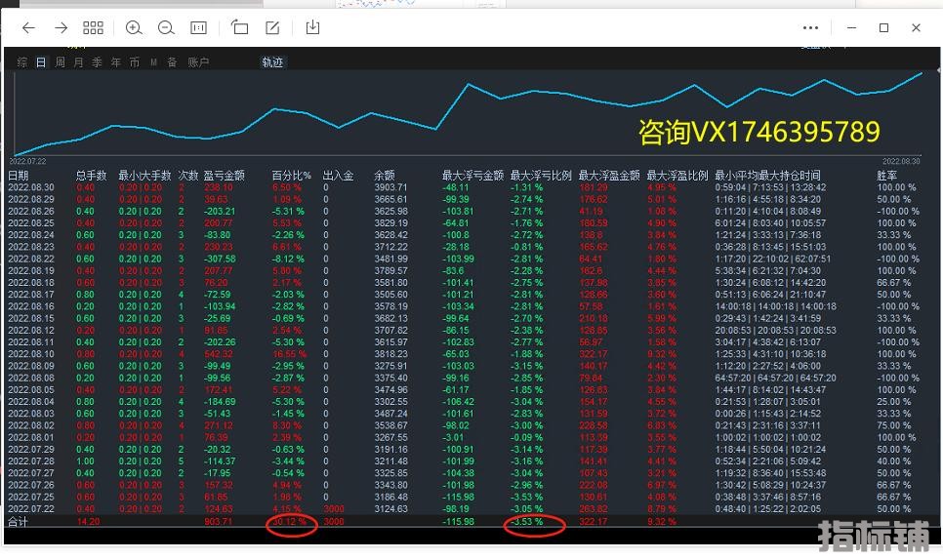This screenshot has width=943, height=560.
Task: Open the 备 tab
Action: (x=172, y=62)
